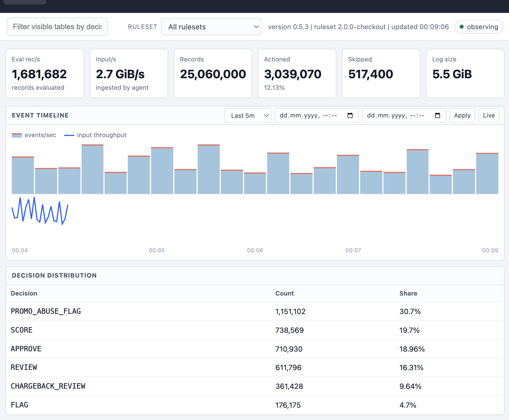Select the REVIEW decision row
The height and width of the screenshot is (420, 509).
tap(255, 368)
